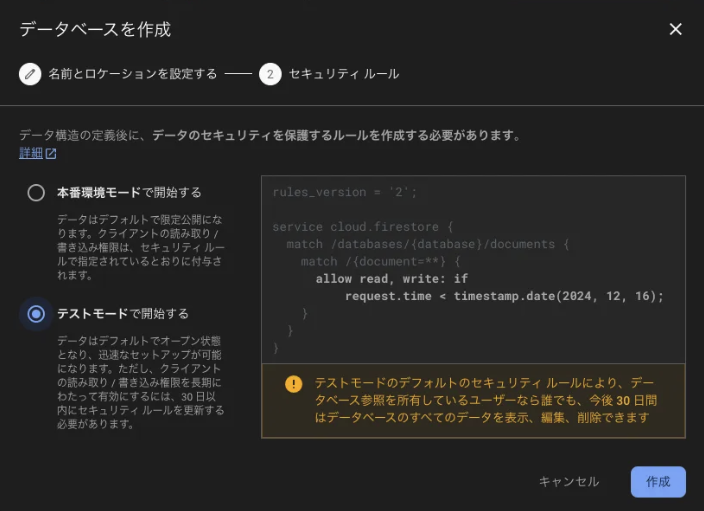Click the 本番環境モードで開始する label text
The image size is (704, 511).
129,193
